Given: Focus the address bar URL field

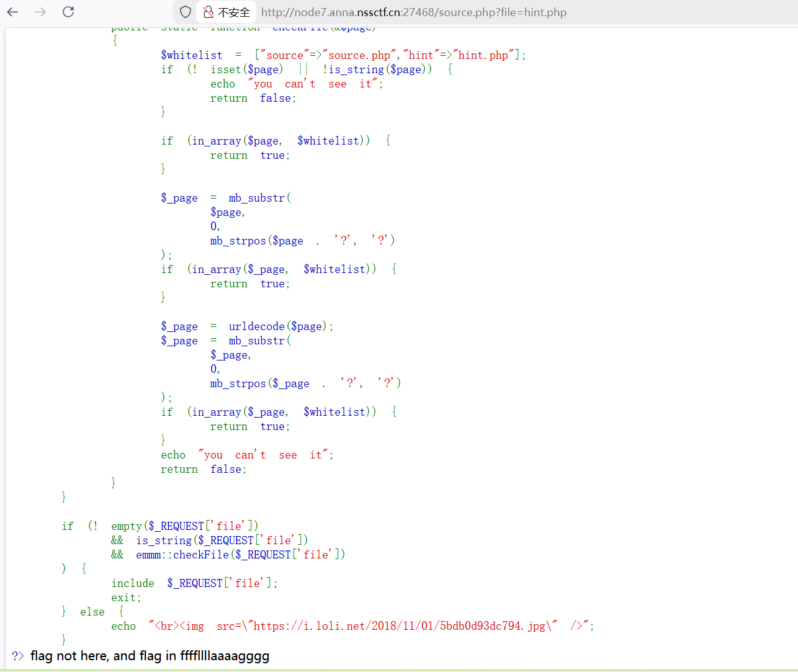Looking at the screenshot, I should [x=413, y=12].
